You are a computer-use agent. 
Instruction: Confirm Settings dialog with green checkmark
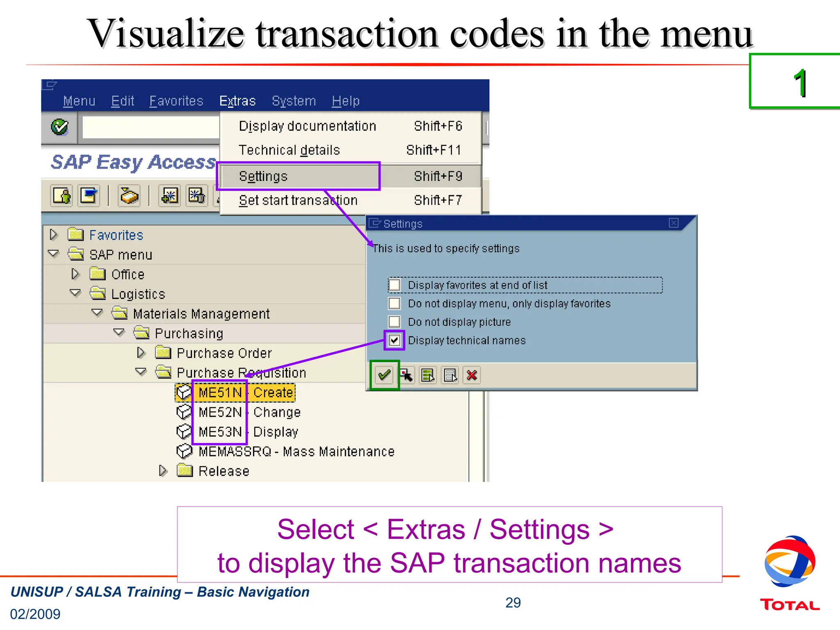pos(384,375)
